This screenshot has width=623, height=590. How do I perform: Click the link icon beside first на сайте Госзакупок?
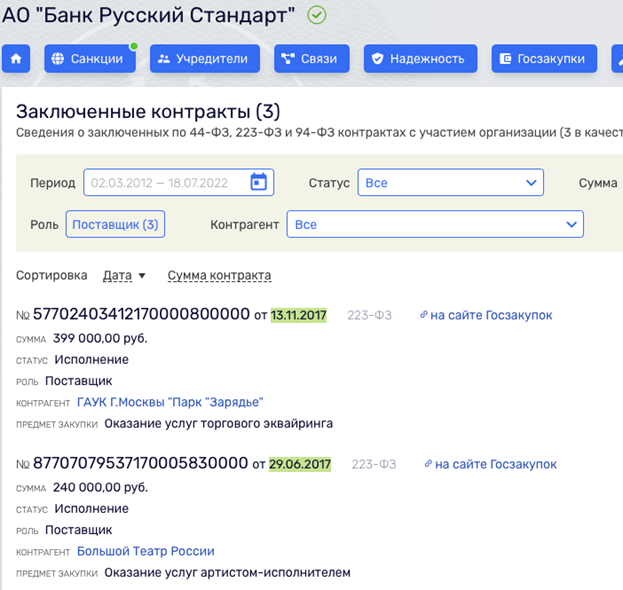[424, 315]
